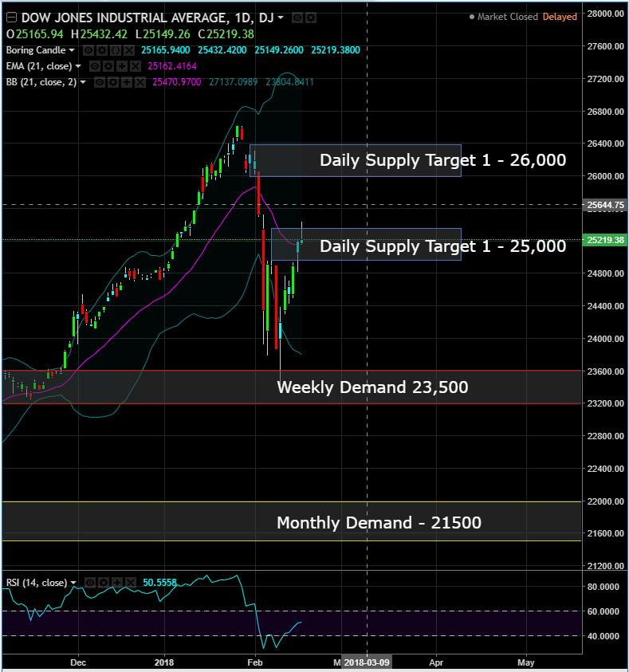The height and width of the screenshot is (672, 629).
Task: Click the BB lower value 23804.8411
Action: (289, 82)
